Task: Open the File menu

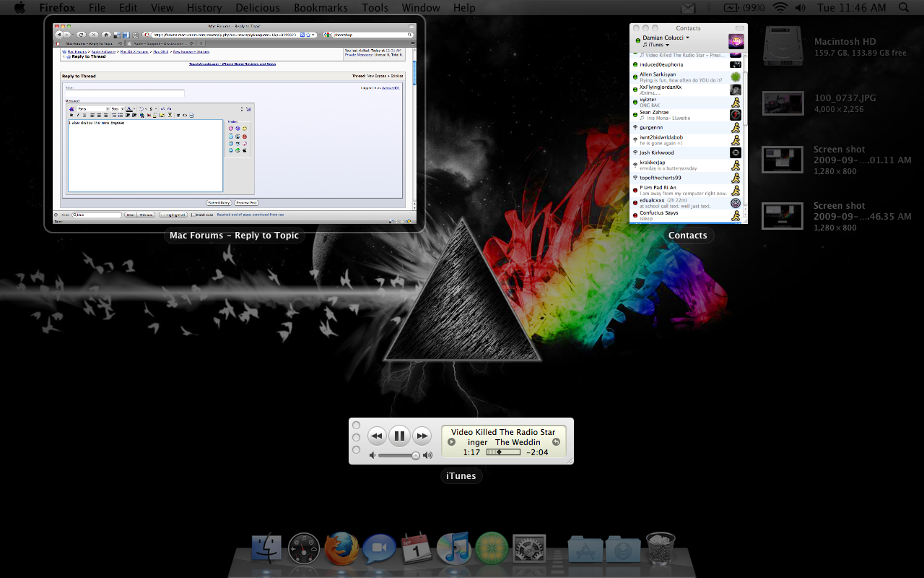Action: (x=97, y=8)
